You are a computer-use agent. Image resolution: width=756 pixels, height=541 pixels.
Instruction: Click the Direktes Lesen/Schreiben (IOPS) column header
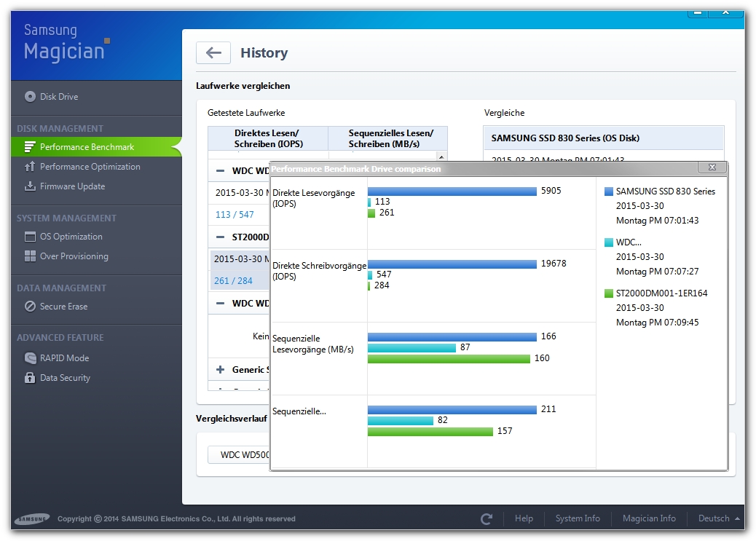coord(268,138)
